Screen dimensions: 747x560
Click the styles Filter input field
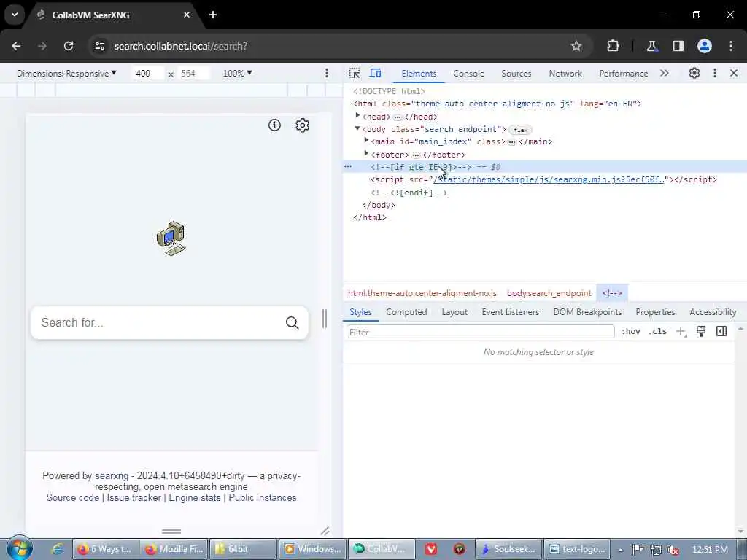(x=480, y=332)
